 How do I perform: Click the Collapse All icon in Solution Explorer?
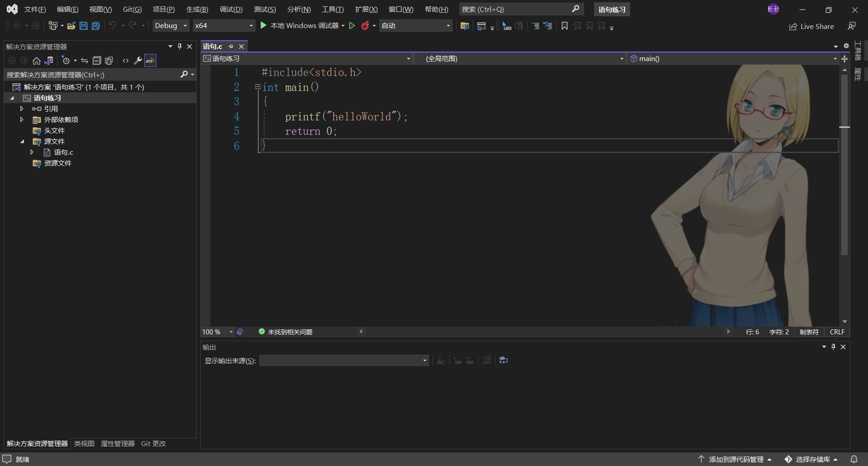pyautogui.click(x=97, y=60)
